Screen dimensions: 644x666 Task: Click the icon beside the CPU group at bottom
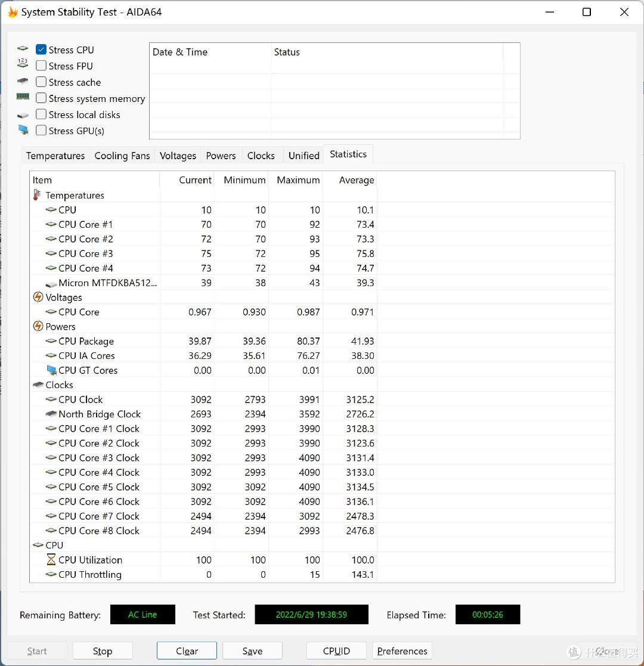pos(38,544)
